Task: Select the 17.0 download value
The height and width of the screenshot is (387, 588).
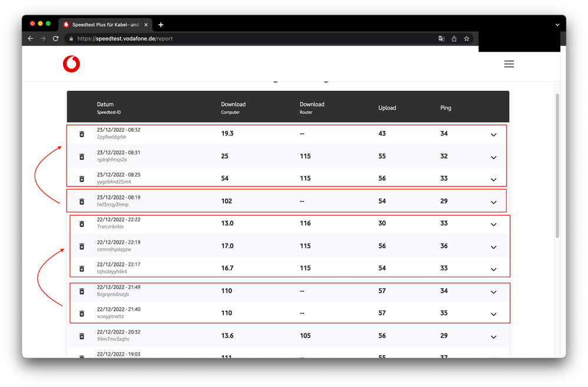Action: [x=227, y=246]
